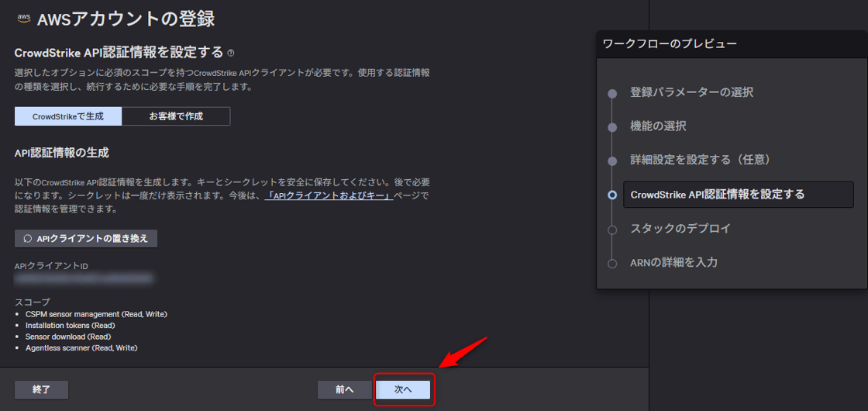Go to the 登録パラメーターの選択 step label
This screenshot has height=411, width=868.
coord(691,92)
